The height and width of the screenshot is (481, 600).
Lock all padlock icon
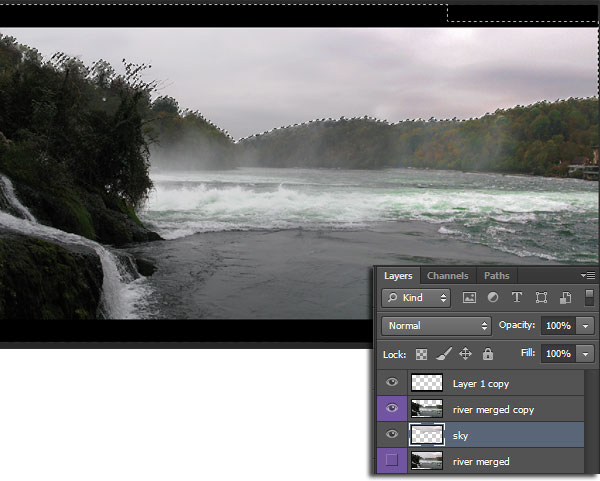pyautogui.click(x=488, y=354)
